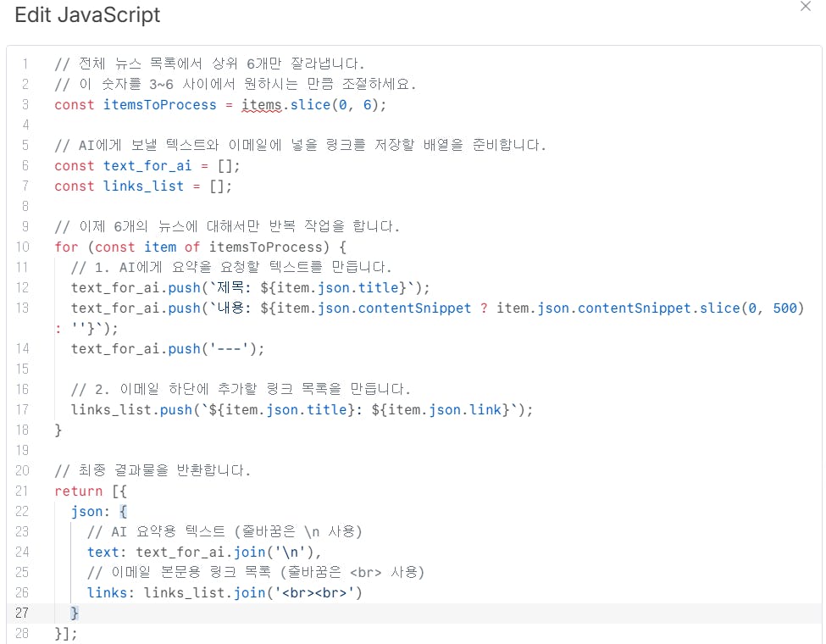Click the underlined 'items' word on line 3
The width and height of the screenshot is (826, 644).
click(x=261, y=105)
